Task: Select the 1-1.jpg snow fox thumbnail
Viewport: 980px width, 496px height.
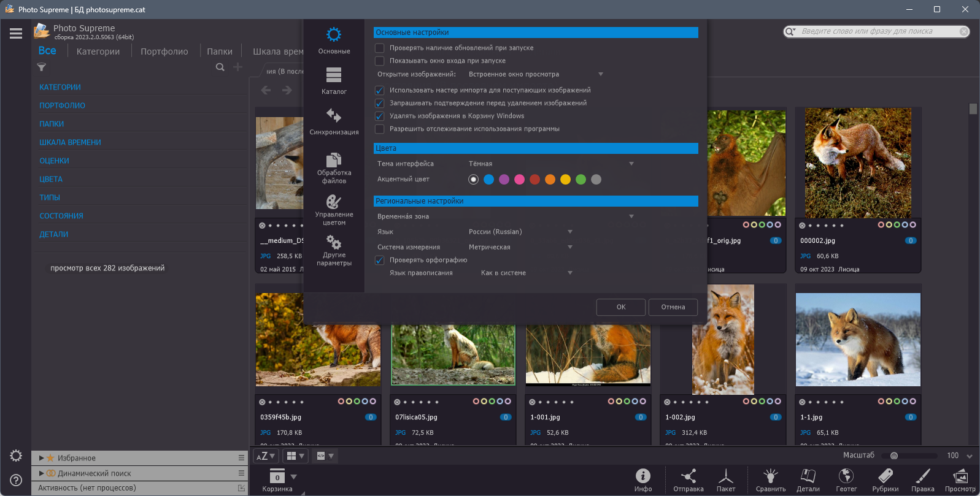Action: point(858,340)
